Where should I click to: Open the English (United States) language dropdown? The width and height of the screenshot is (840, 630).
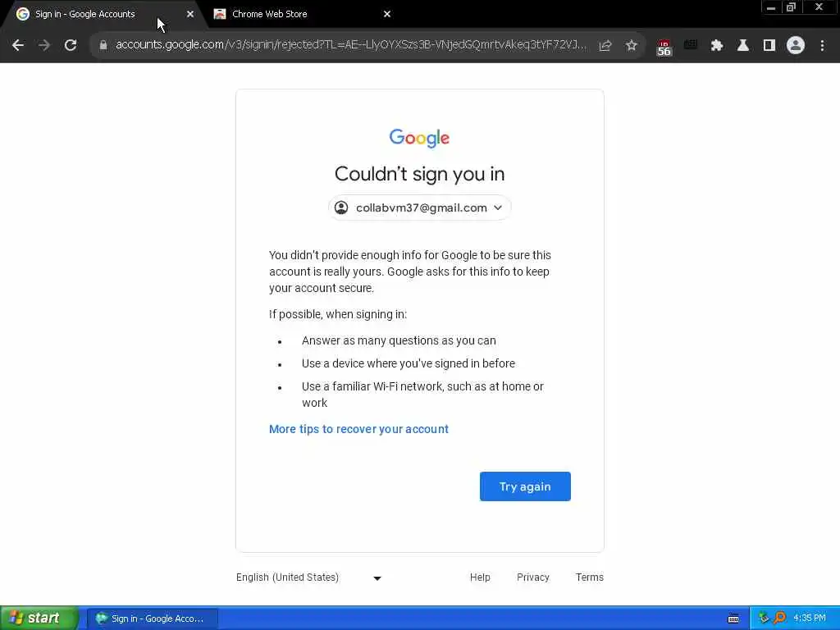309,577
